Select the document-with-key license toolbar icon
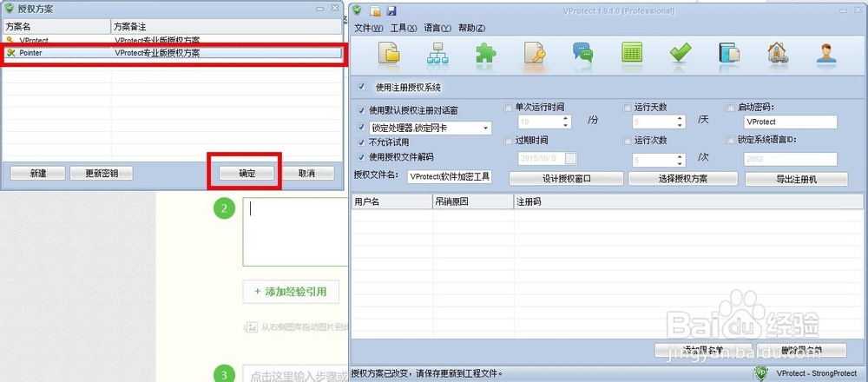 [x=535, y=54]
